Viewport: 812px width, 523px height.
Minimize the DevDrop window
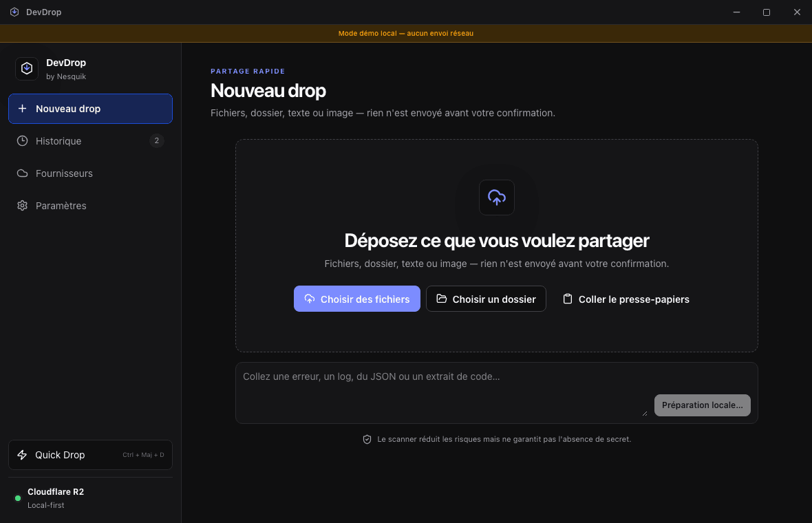(x=736, y=12)
